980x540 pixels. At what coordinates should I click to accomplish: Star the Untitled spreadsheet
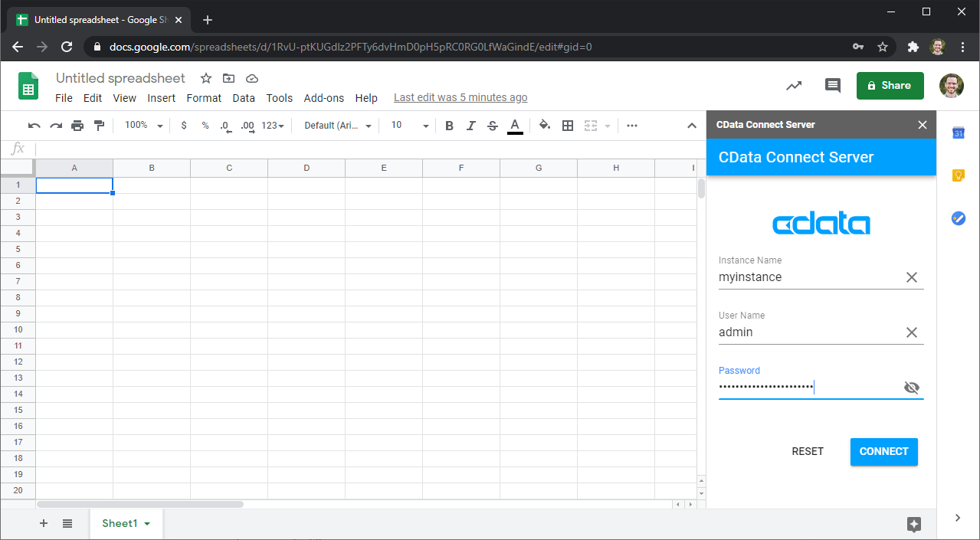point(205,78)
